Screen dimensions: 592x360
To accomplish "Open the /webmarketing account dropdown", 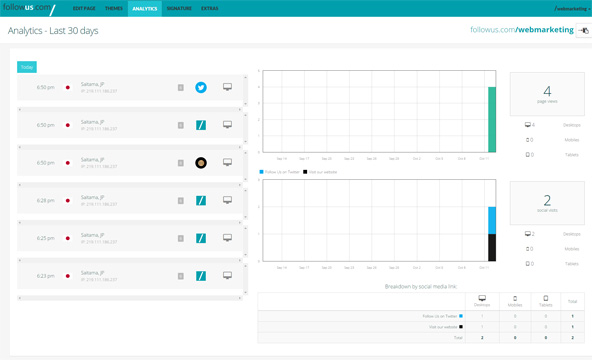I will coord(572,8).
